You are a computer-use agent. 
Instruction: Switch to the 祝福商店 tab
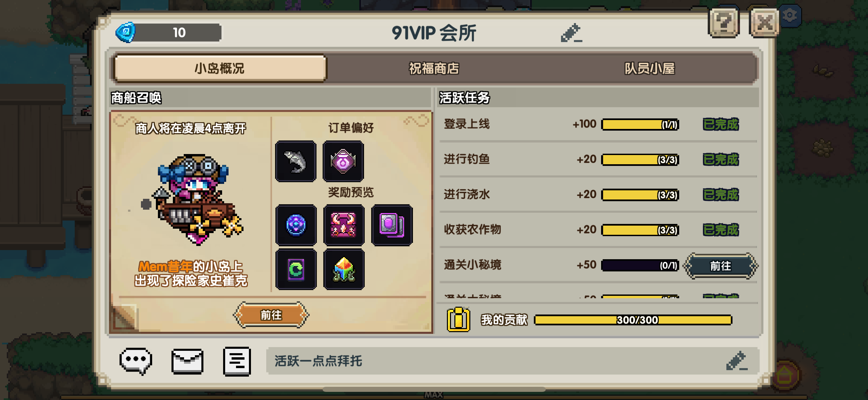point(434,68)
